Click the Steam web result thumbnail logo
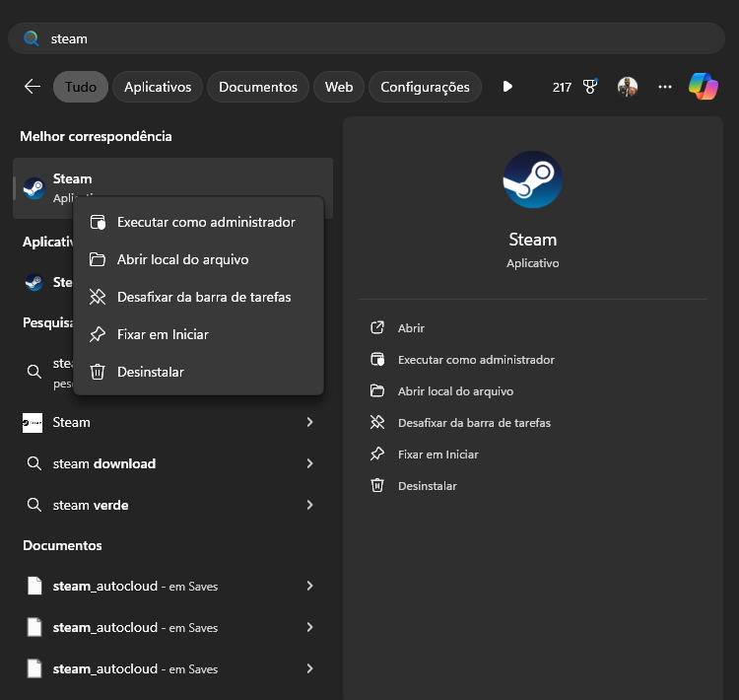The height and width of the screenshot is (700, 739). (33, 423)
